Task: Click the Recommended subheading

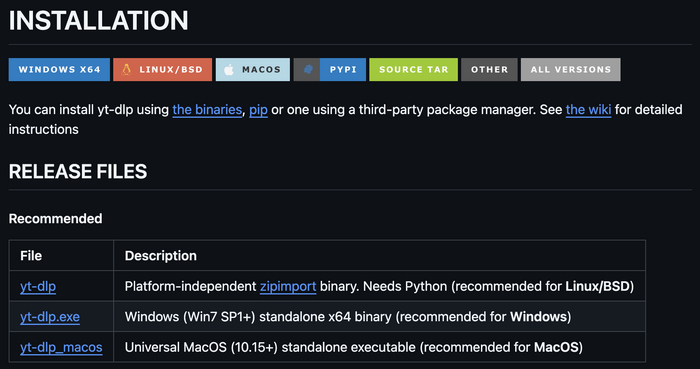Action: pyautogui.click(x=55, y=219)
